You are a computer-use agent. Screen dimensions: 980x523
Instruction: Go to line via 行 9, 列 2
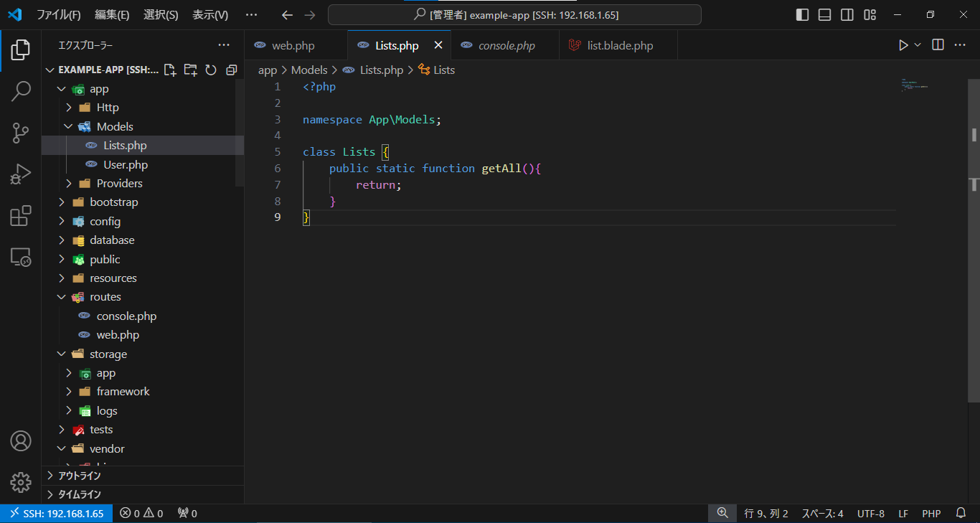tap(766, 514)
